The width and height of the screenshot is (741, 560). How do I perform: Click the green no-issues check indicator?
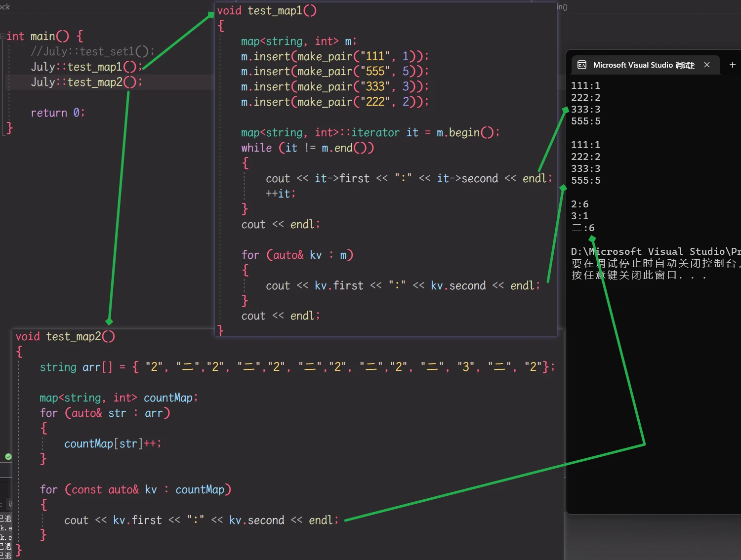click(8, 457)
